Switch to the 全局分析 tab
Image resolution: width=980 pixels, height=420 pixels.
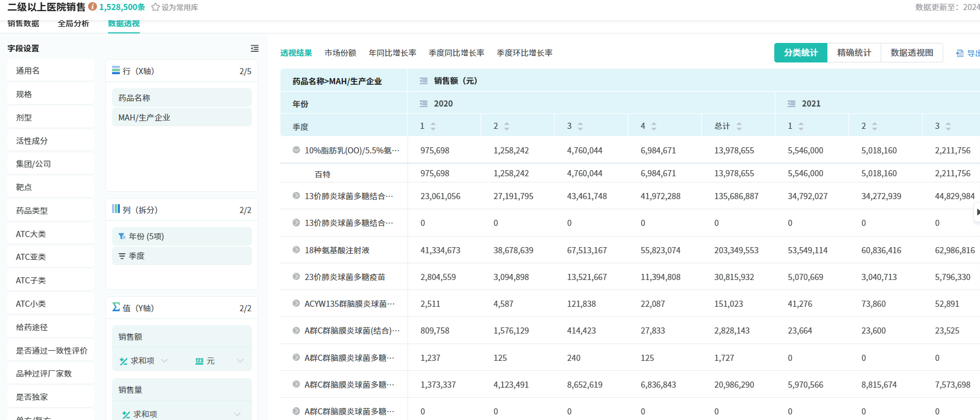[74, 23]
